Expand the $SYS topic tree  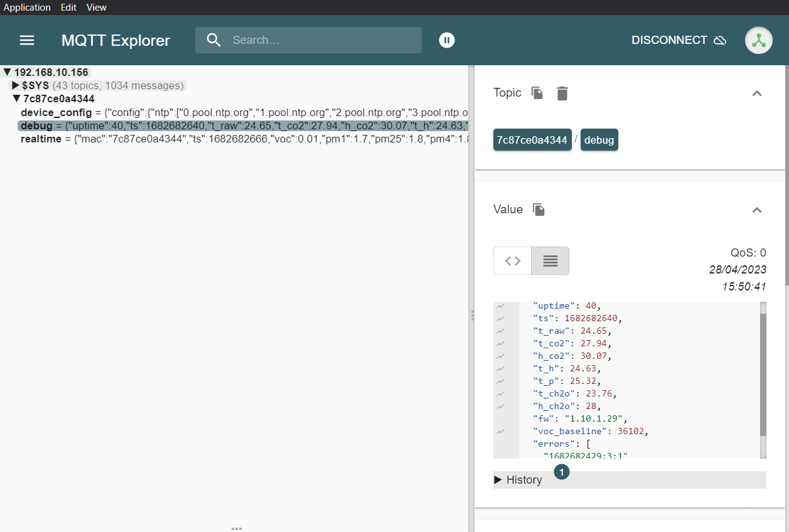point(16,85)
